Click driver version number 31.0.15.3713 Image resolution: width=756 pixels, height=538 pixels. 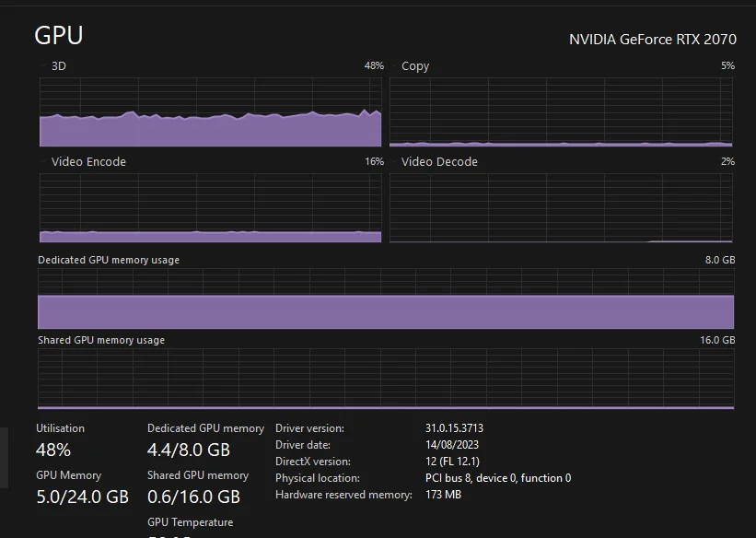pyautogui.click(x=454, y=428)
